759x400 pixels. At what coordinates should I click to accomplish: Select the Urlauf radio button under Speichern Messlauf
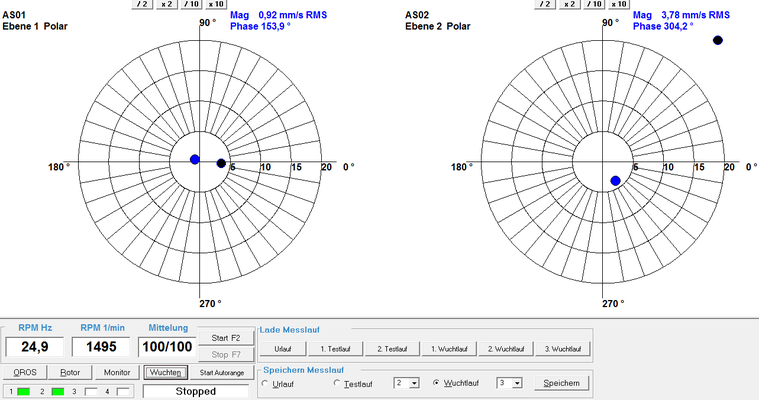click(x=266, y=383)
